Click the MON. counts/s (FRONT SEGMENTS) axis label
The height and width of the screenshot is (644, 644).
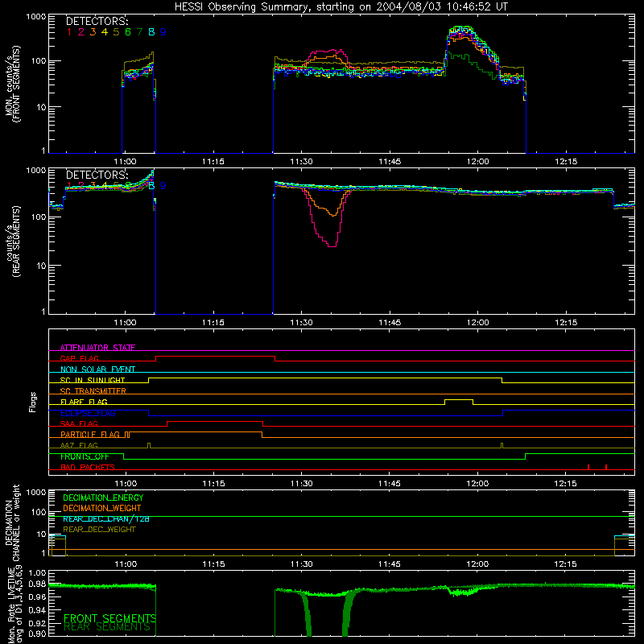pos(12,84)
